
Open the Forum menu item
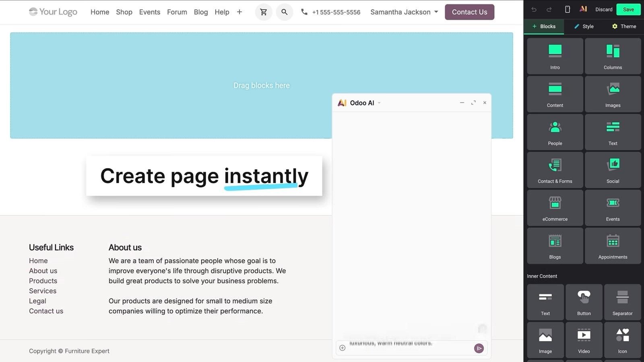(177, 12)
